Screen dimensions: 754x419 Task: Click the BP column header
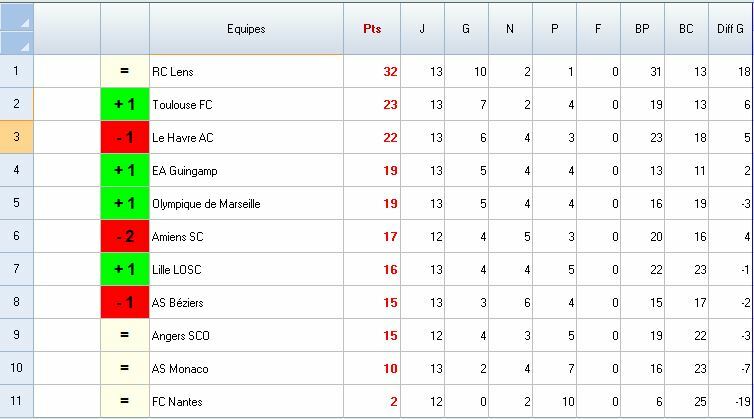point(642,30)
